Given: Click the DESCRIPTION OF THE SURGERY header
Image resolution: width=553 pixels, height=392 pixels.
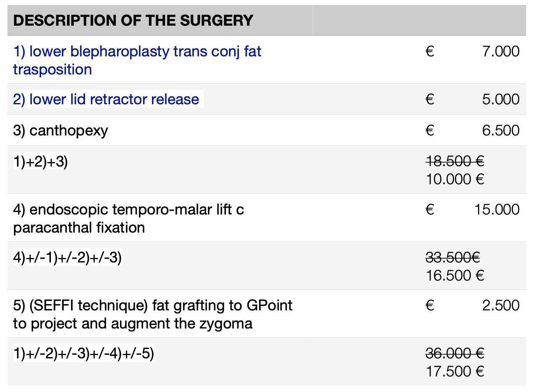Looking at the screenshot, I should point(133,21).
